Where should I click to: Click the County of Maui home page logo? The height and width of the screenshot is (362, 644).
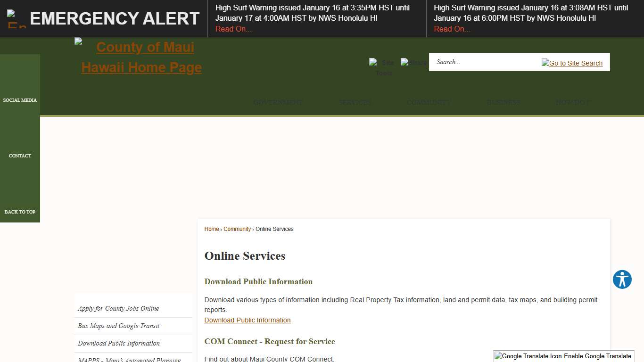140,57
